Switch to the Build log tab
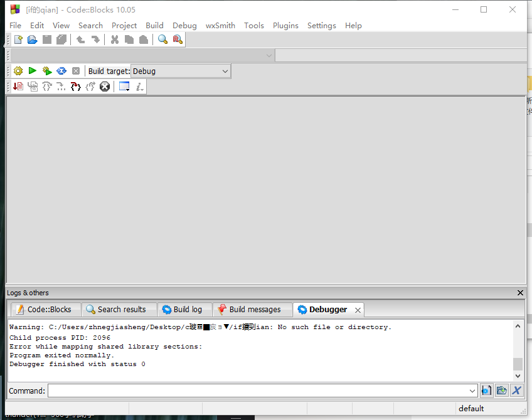This screenshot has width=532, height=420. click(x=184, y=310)
